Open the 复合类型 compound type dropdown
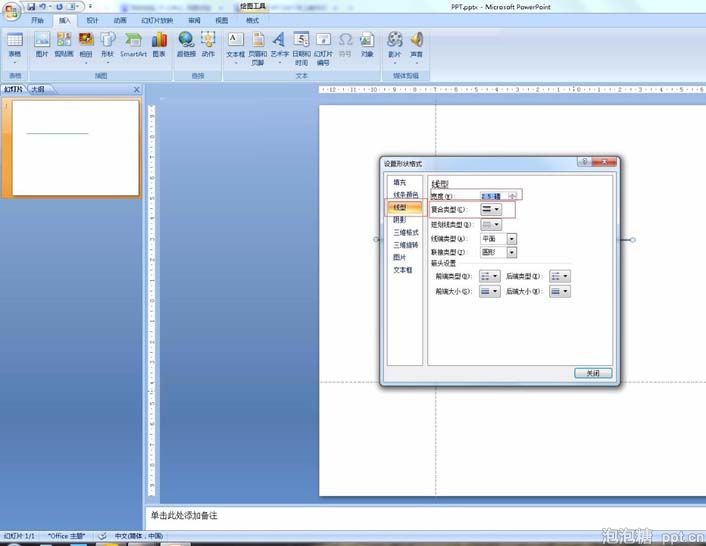Viewport: 706px width, 546px height. [491, 210]
